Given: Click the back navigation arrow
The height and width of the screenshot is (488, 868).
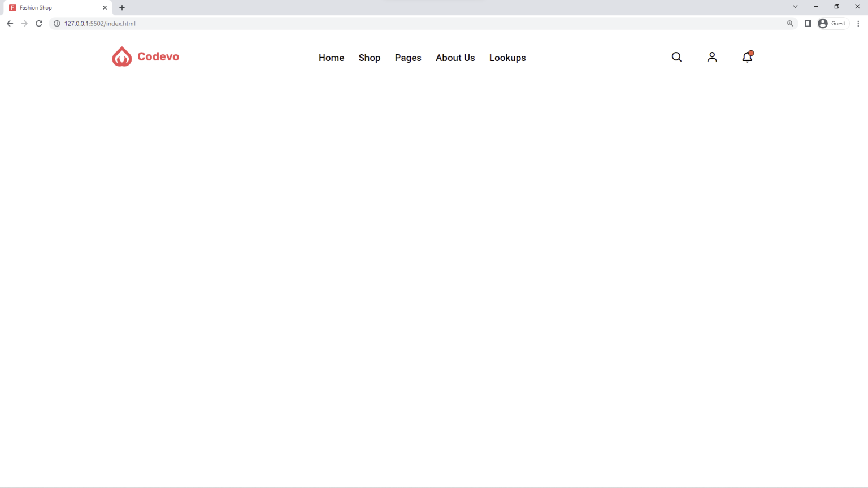Looking at the screenshot, I should click(10, 24).
